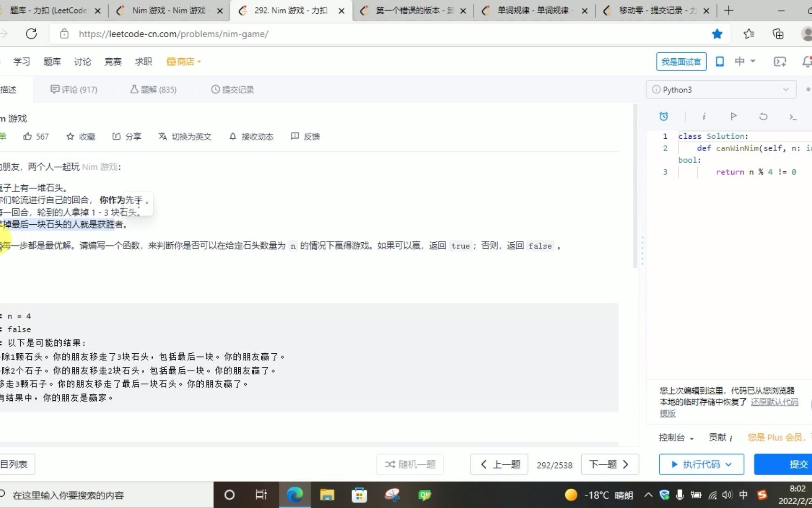Image resolution: width=812 pixels, height=508 pixels.
Task: Click the thumbs-up like icon showing 567
Action: (x=28, y=136)
